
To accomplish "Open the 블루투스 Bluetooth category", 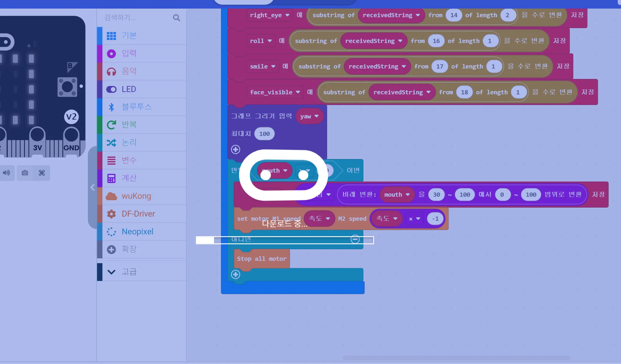I will 136,107.
